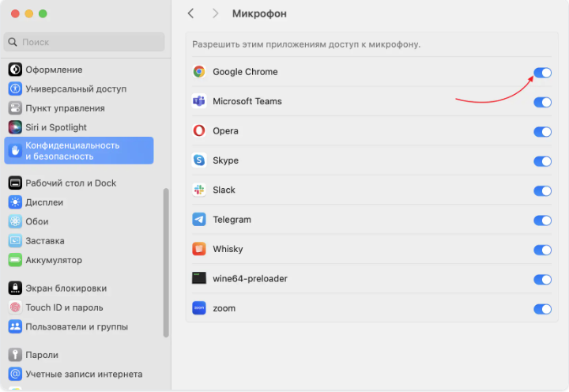The image size is (569, 392).
Task: Click the Whisky app icon
Action: (x=199, y=249)
